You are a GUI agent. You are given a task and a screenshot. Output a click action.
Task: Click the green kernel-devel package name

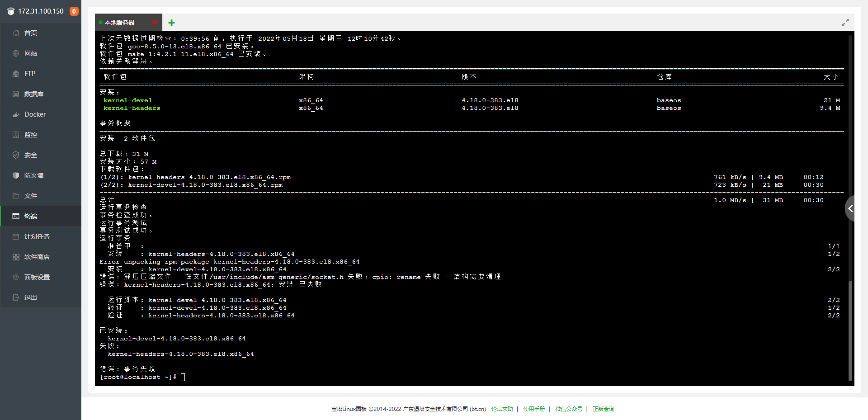tap(127, 100)
